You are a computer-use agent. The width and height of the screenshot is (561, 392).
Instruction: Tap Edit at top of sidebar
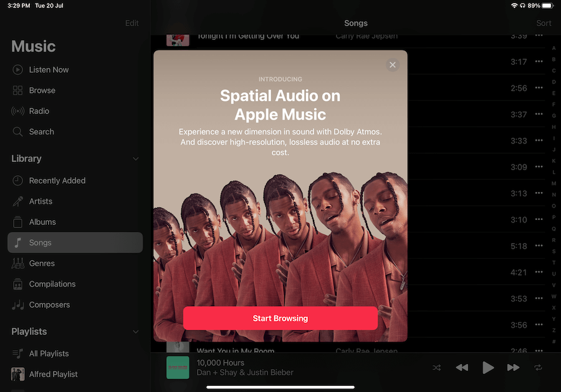point(132,23)
